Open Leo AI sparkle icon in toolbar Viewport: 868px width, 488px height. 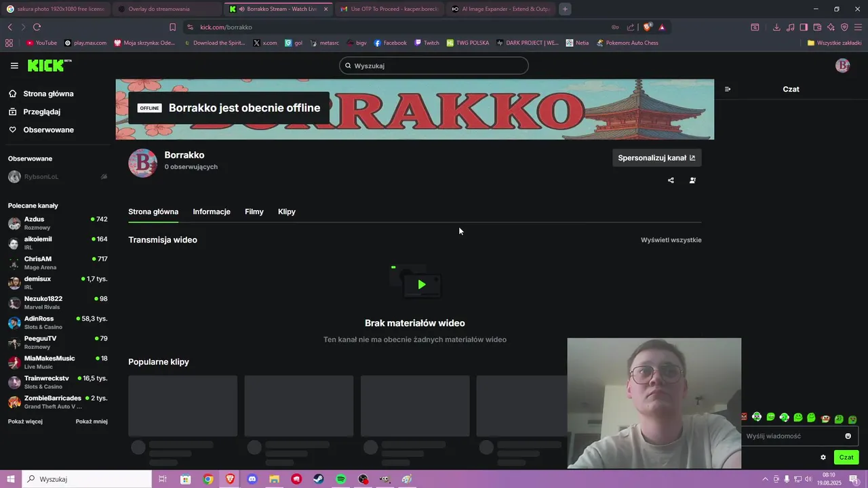(831, 27)
